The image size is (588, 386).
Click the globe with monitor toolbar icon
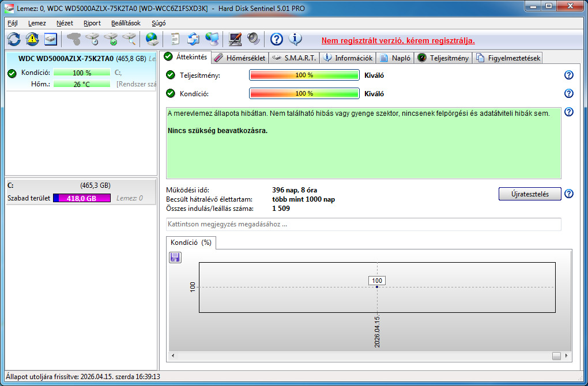coord(212,39)
